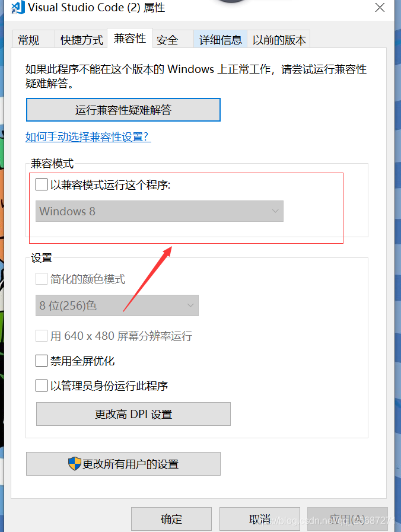Open the 快捷方式 tab
The height and width of the screenshot is (532, 401).
(x=81, y=40)
